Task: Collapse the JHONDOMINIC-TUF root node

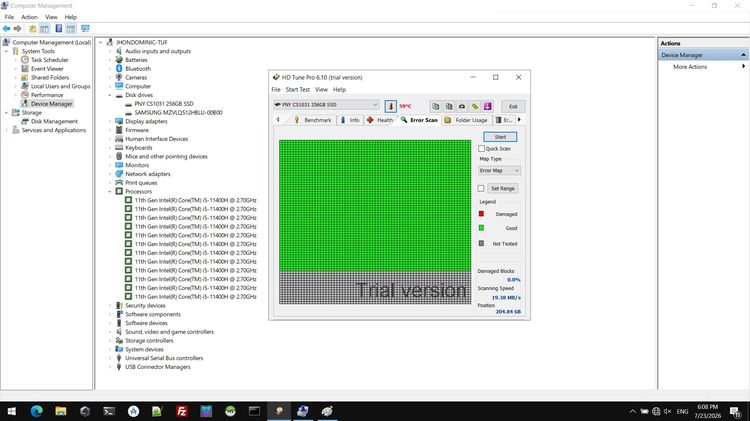Action: (100, 42)
